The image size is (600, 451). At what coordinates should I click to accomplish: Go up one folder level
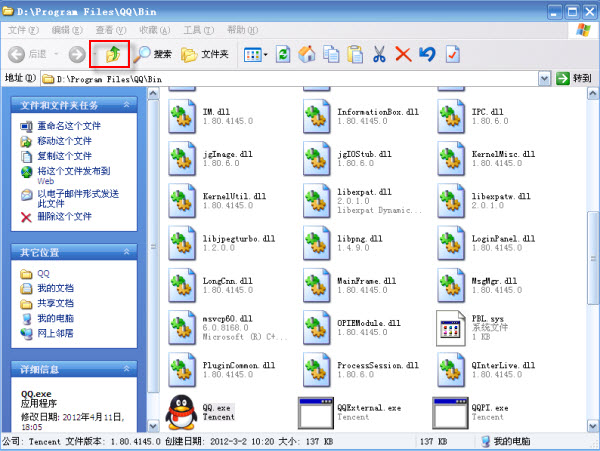pyautogui.click(x=112, y=54)
